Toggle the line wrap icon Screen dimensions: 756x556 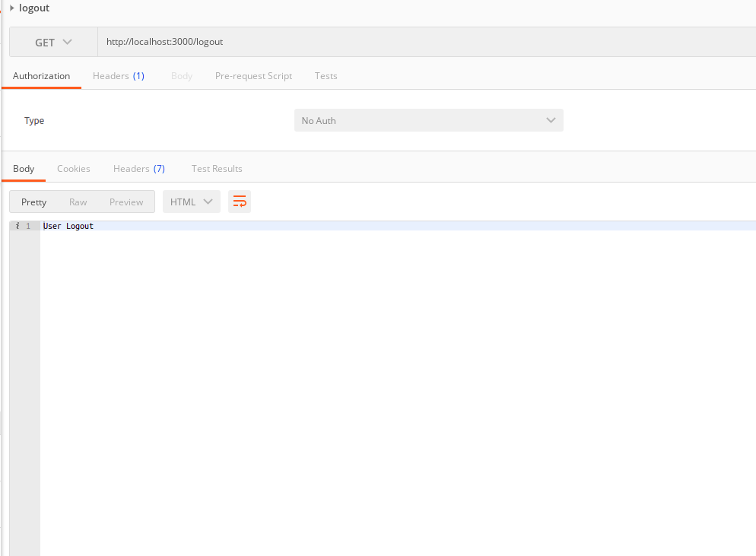pyautogui.click(x=240, y=202)
